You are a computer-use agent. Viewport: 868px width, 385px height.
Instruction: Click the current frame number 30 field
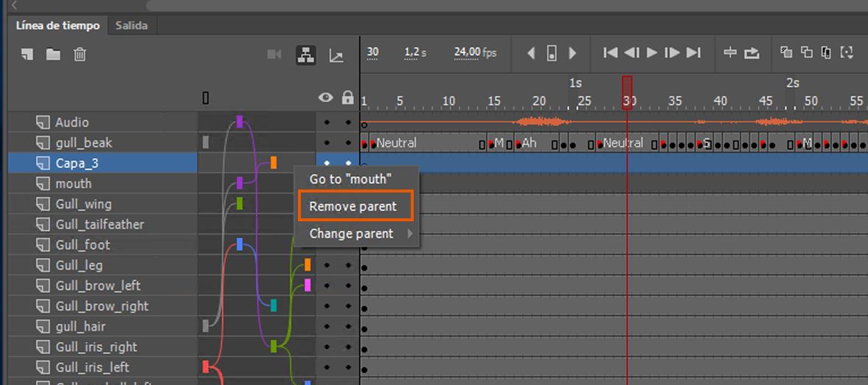point(372,52)
